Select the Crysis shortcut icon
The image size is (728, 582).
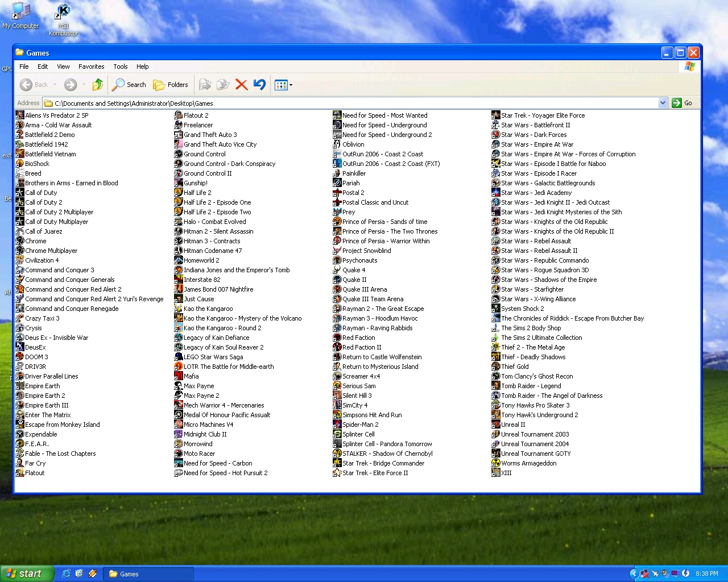pyautogui.click(x=20, y=328)
